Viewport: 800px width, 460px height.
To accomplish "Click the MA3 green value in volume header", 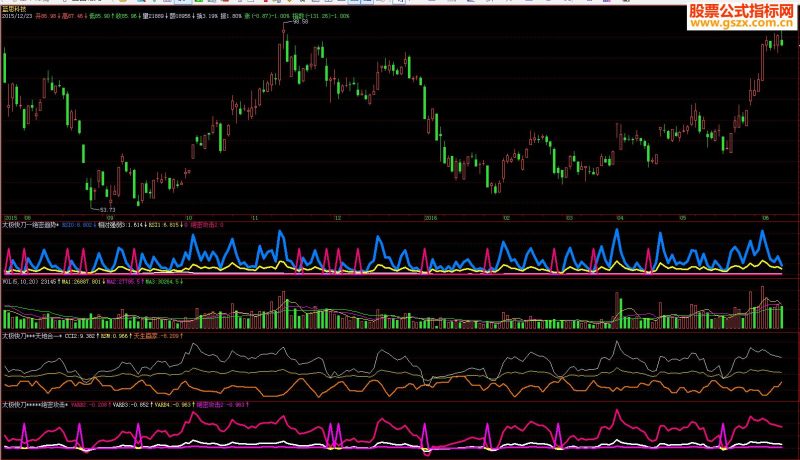I will [164, 282].
